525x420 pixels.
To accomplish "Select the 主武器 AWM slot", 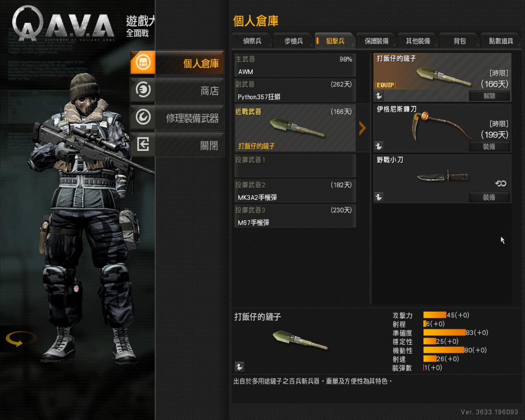I will [295, 65].
